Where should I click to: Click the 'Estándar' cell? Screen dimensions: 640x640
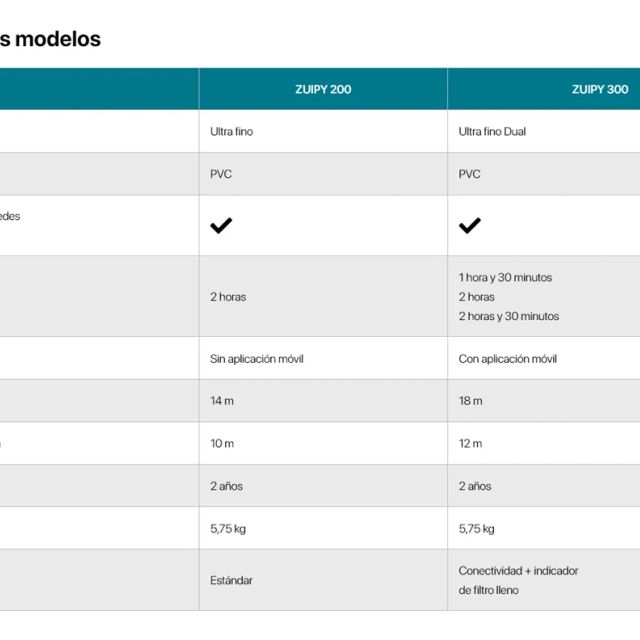[x=231, y=580]
